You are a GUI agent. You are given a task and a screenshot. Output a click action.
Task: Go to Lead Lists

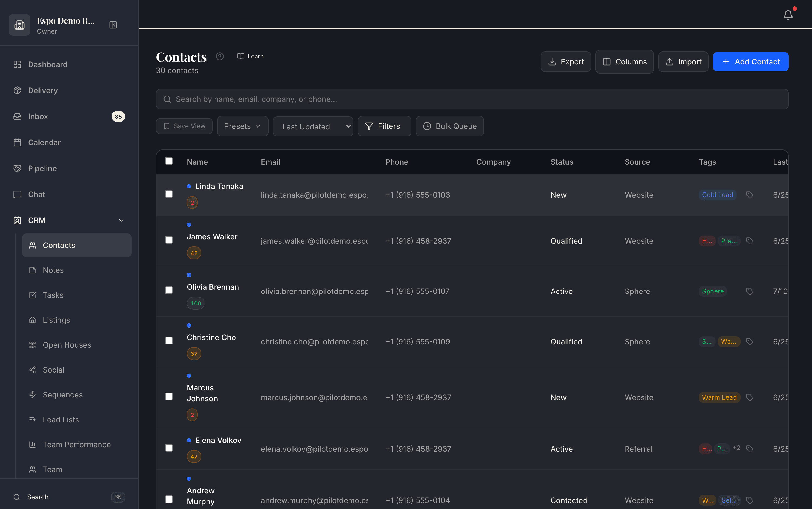pos(77,420)
